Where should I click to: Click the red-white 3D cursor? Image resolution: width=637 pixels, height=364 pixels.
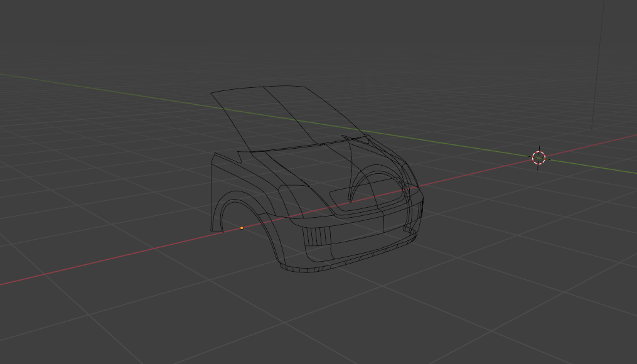click(x=538, y=158)
